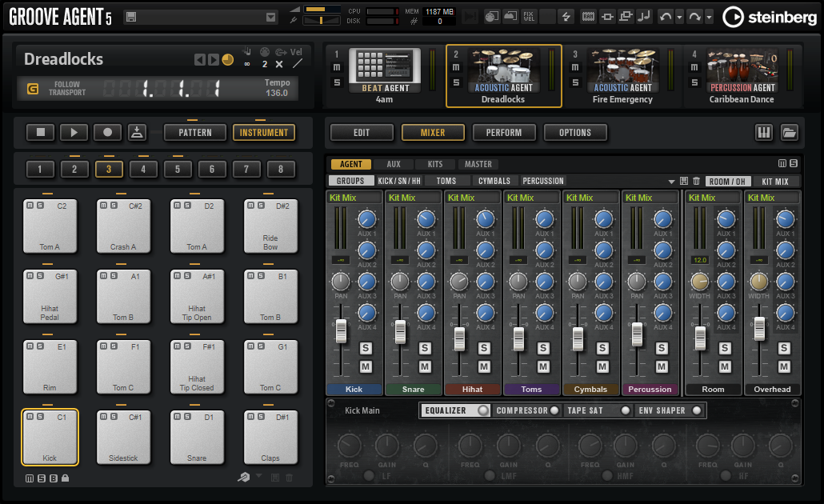Click the MIDI export drag icon
The height and width of the screenshot is (504, 824).
(x=137, y=133)
